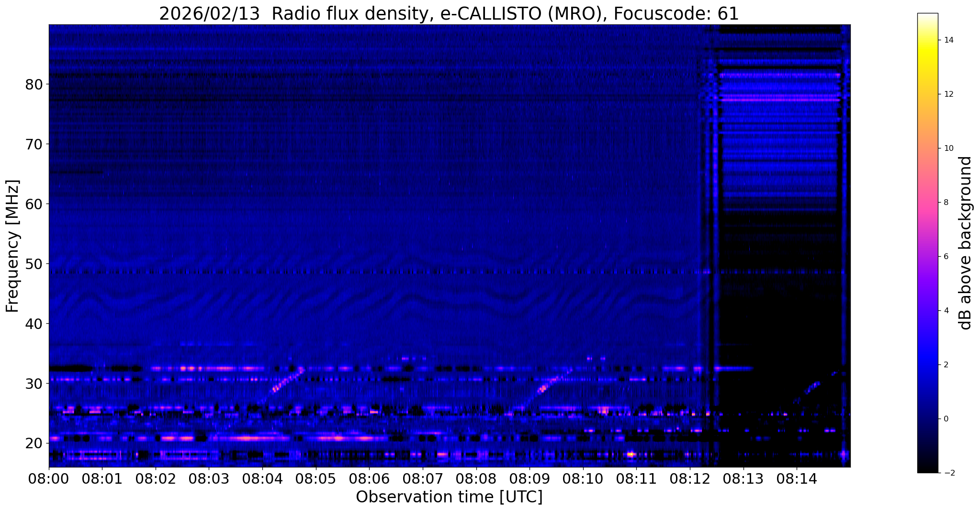980x511 pixels.
Task: Click the drifting burst streak near 08:04 at 30 MHz
Action: click(x=288, y=380)
